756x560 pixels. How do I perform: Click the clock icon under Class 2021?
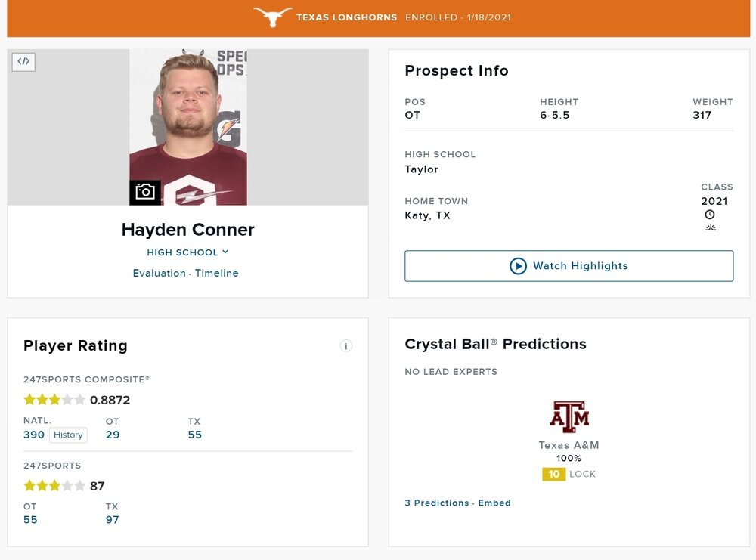pyautogui.click(x=710, y=215)
